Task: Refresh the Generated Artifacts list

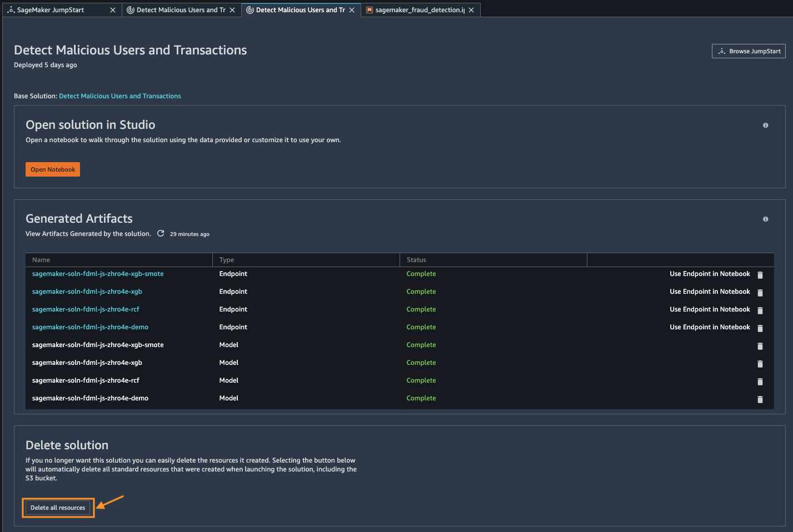Action: (x=161, y=234)
